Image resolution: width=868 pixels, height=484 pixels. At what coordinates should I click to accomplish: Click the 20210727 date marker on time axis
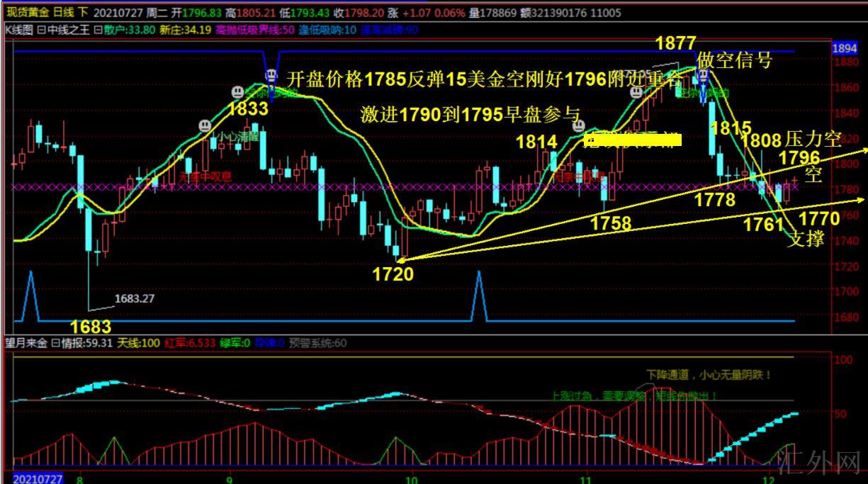click(38, 478)
